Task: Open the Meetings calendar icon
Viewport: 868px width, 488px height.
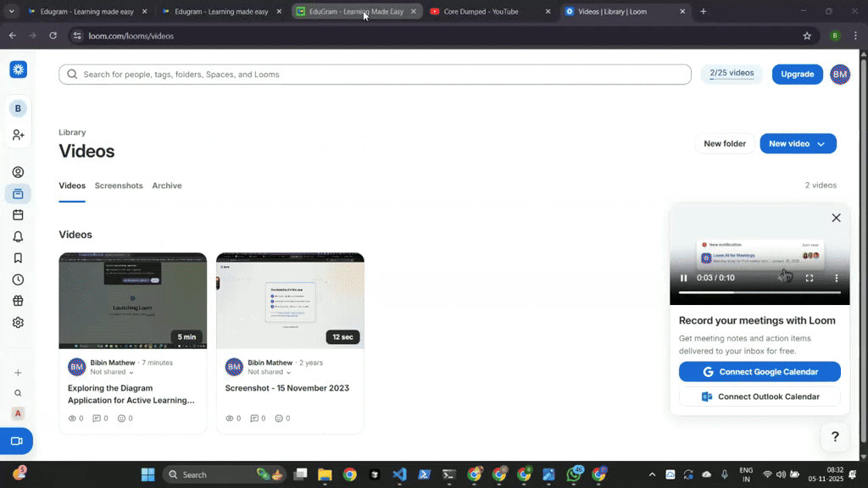Action: pyautogui.click(x=19, y=214)
